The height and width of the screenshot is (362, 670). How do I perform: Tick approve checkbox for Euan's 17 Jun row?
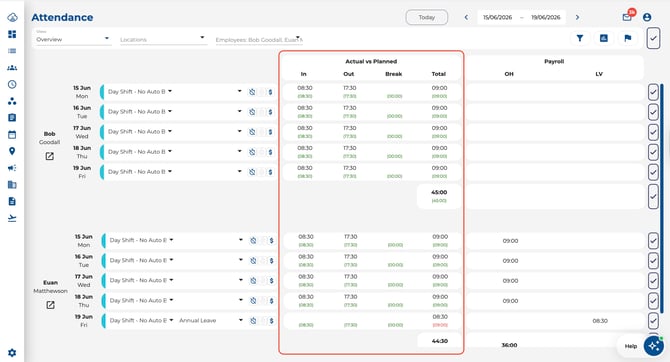653,281
